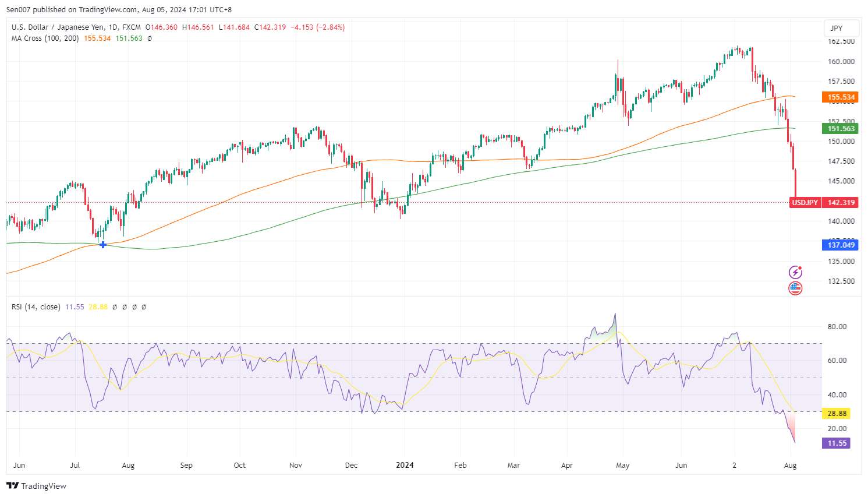Screen dimensions: 868x497
Task: Click the red 142.319 last price label
Action: coord(841,203)
